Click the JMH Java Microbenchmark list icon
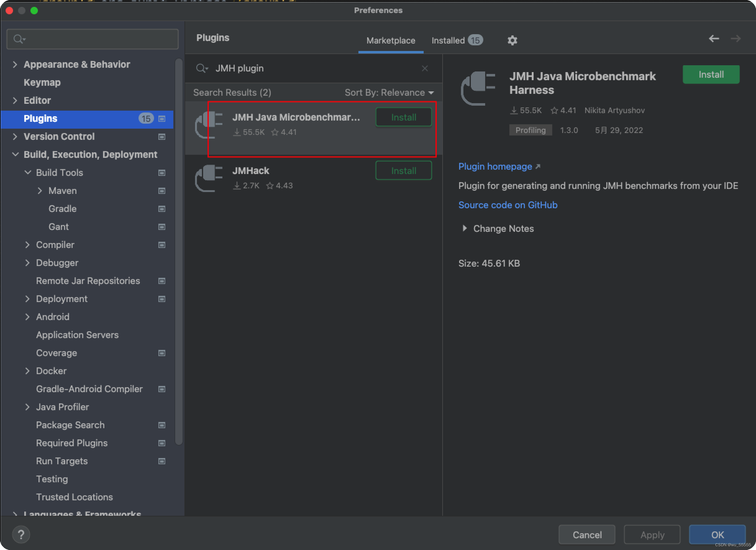This screenshot has height=550, width=756. tap(209, 125)
